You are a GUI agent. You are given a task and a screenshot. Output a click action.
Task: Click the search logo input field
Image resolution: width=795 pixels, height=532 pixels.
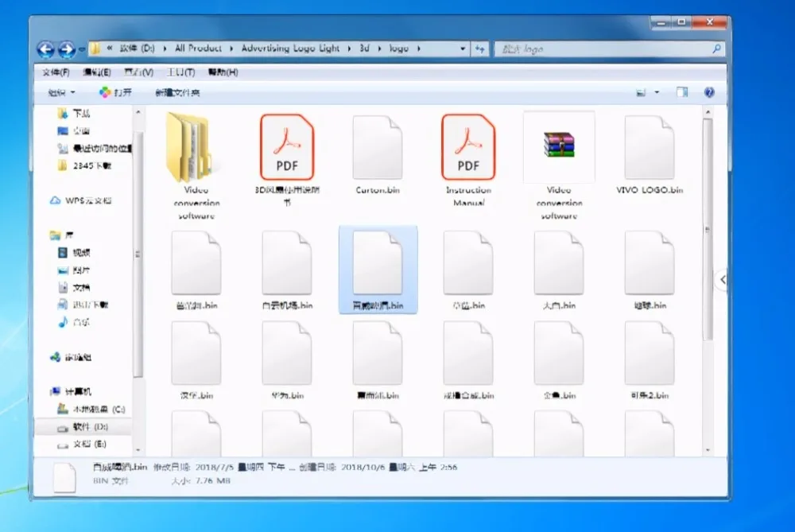610,49
